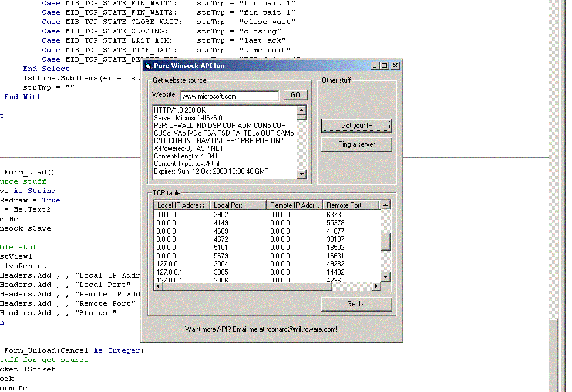Click the Local Port column header
This screenshot has width=572, height=392.
tap(237, 205)
